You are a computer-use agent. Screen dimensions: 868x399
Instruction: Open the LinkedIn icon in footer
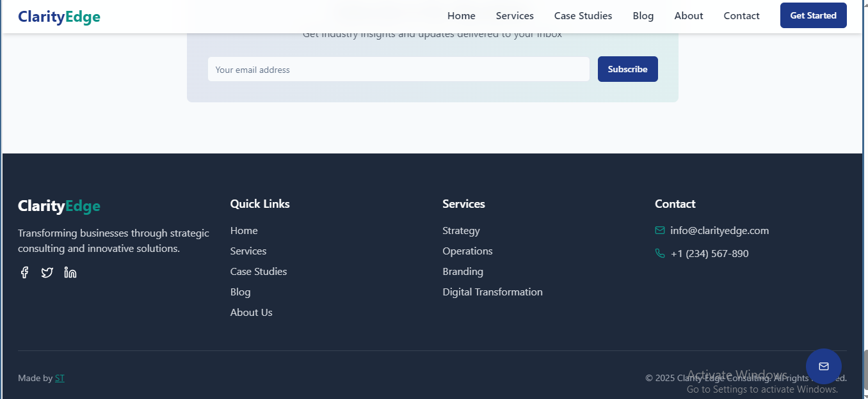coord(70,272)
